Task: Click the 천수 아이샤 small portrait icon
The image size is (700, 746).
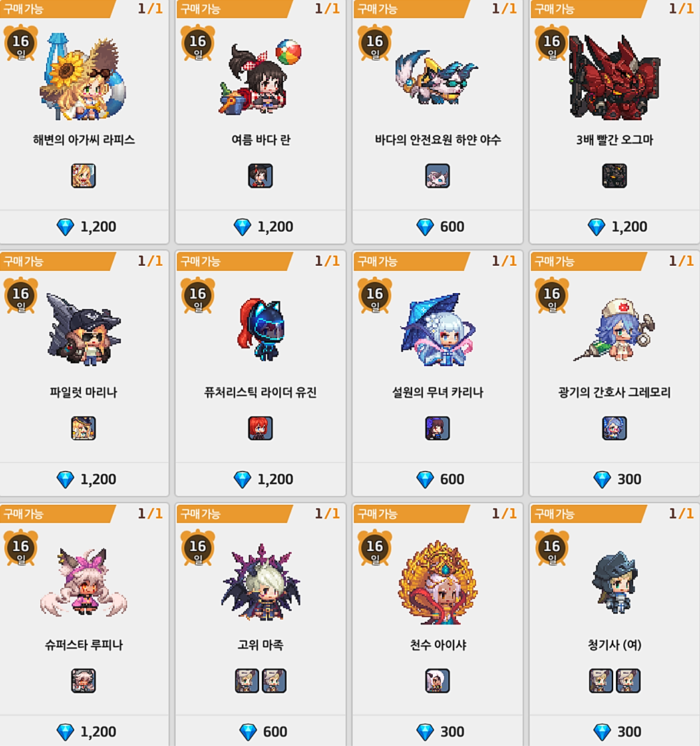Action: coord(437,681)
